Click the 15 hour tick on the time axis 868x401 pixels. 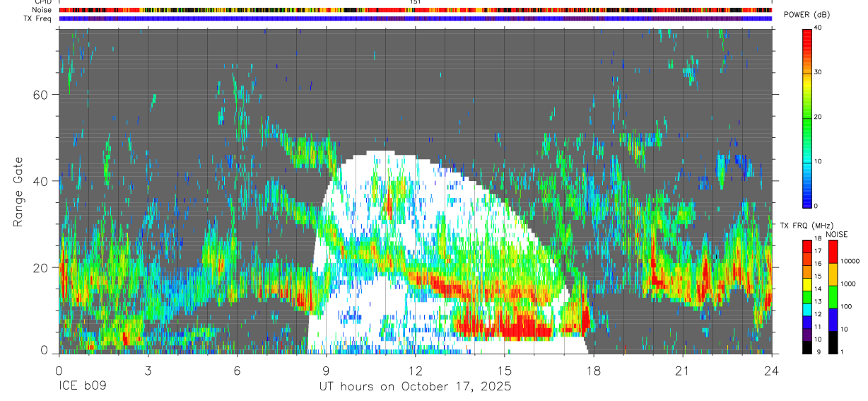505,370
